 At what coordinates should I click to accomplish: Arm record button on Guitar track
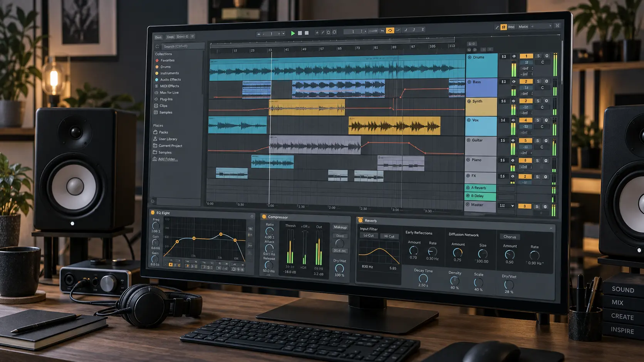546,141
